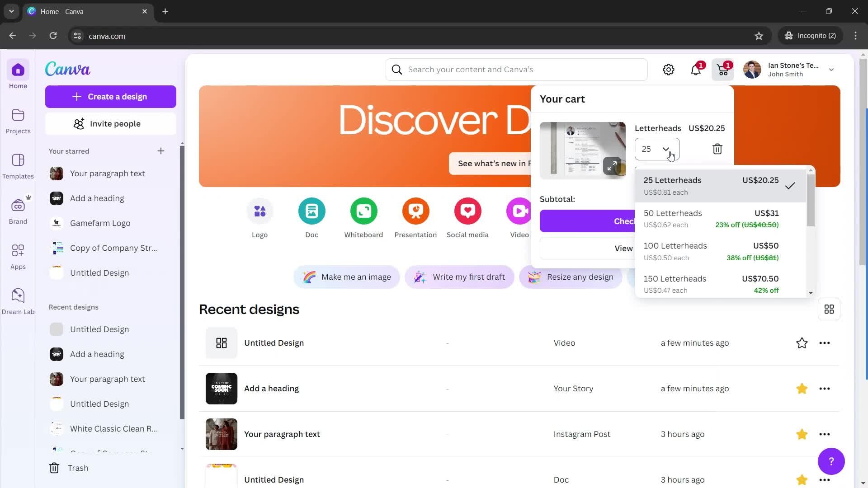Click the Checkout button in cart

click(x=588, y=221)
